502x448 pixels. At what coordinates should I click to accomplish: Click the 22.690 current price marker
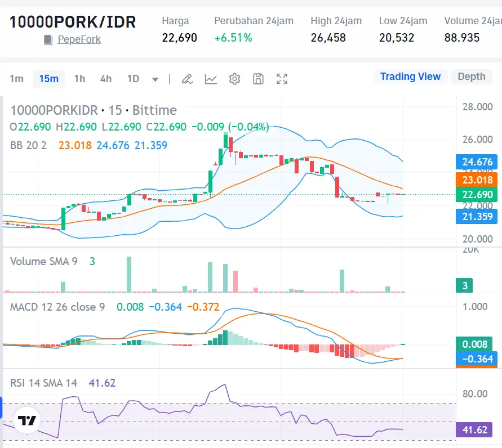[477, 195]
